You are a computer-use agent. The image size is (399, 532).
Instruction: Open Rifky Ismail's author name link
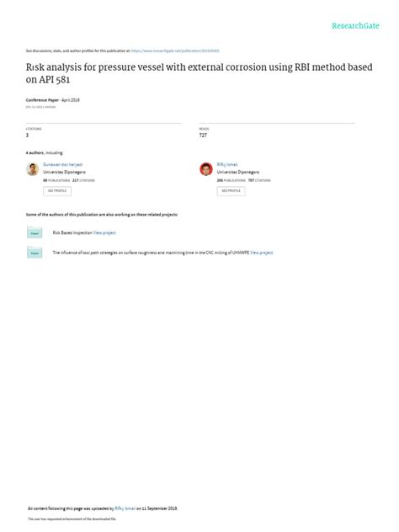coord(227,164)
